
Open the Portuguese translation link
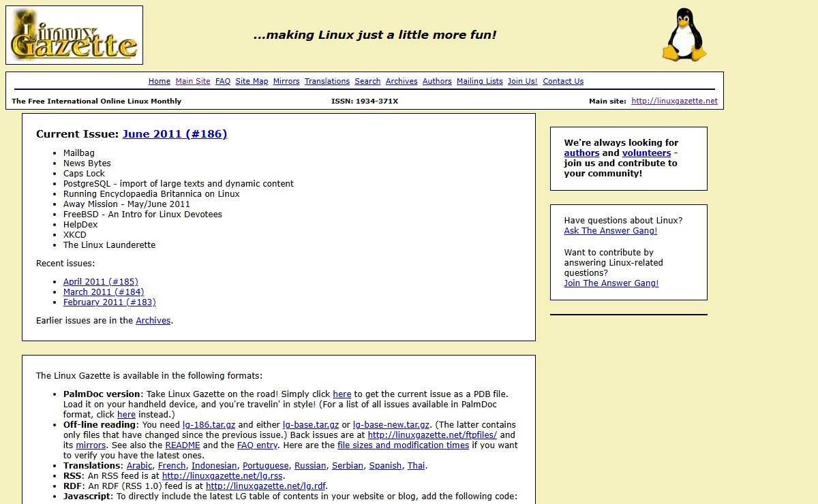click(266, 466)
